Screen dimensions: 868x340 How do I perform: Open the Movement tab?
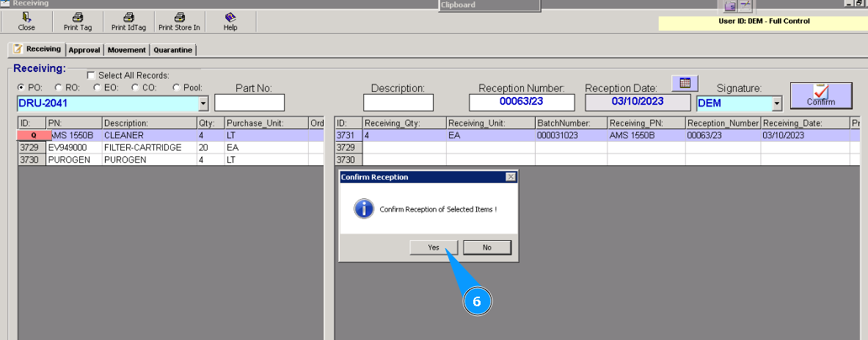[127, 50]
